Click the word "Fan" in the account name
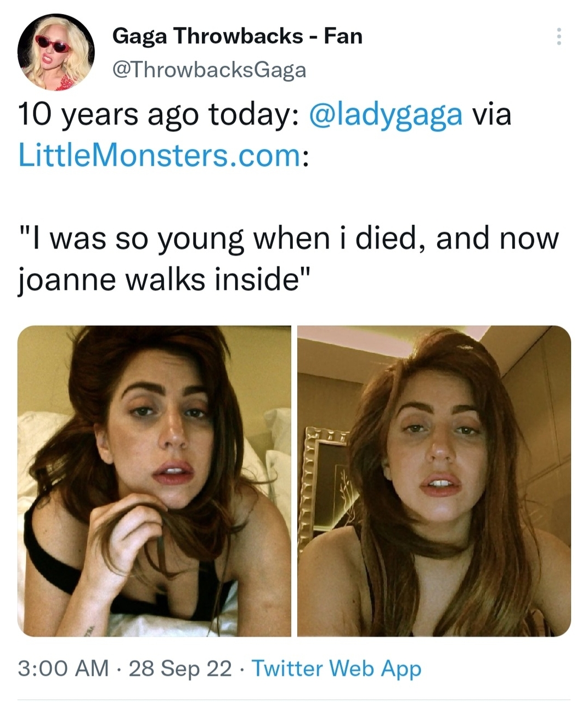 click(343, 36)
